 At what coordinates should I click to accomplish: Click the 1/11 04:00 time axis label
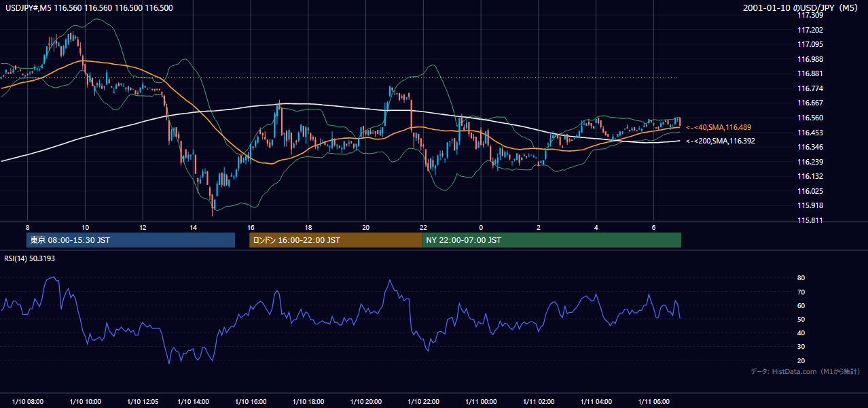coord(597,401)
